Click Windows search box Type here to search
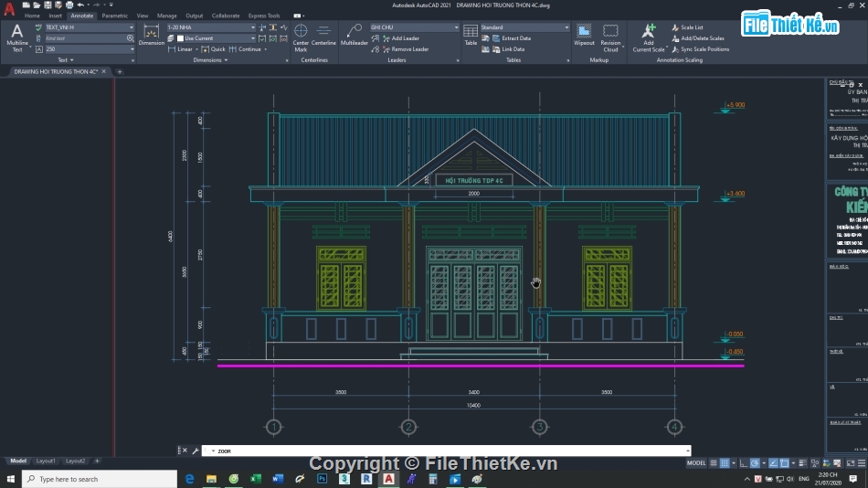This screenshot has width=868, height=488. 100,479
